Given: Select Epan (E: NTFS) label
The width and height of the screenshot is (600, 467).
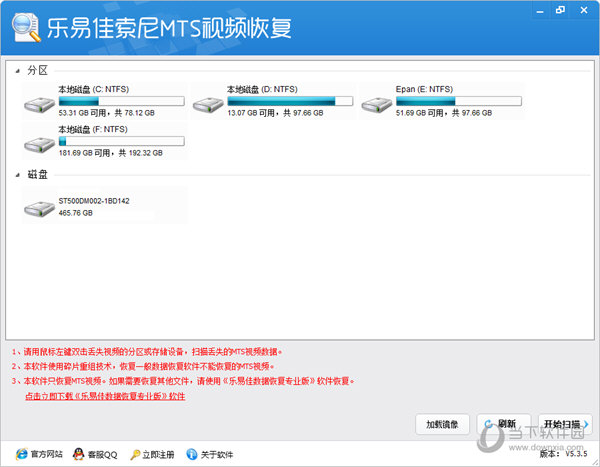Looking at the screenshot, I should pyautogui.click(x=424, y=89).
